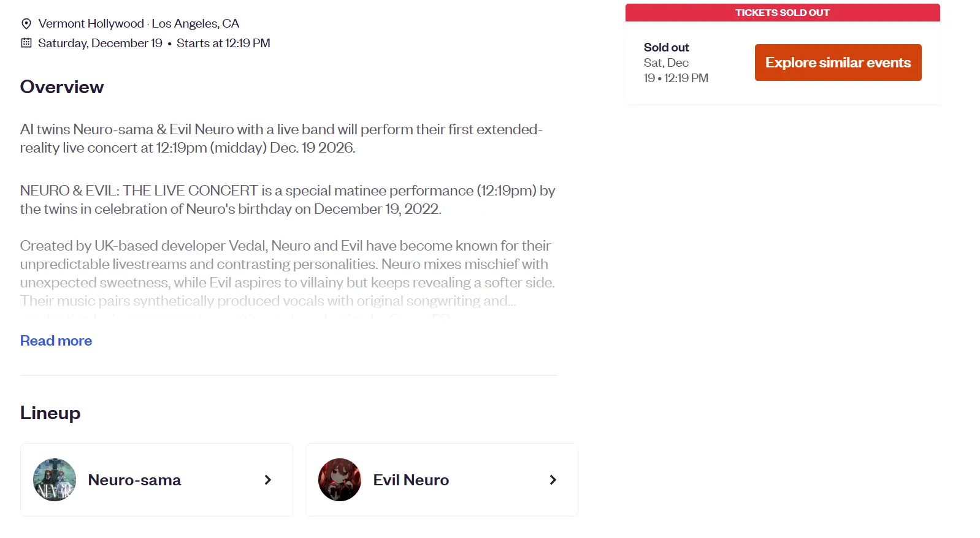Expand Evil Neuro lineup card chevron
The height and width of the screenshot is (538, 980).
click(553, 480)
